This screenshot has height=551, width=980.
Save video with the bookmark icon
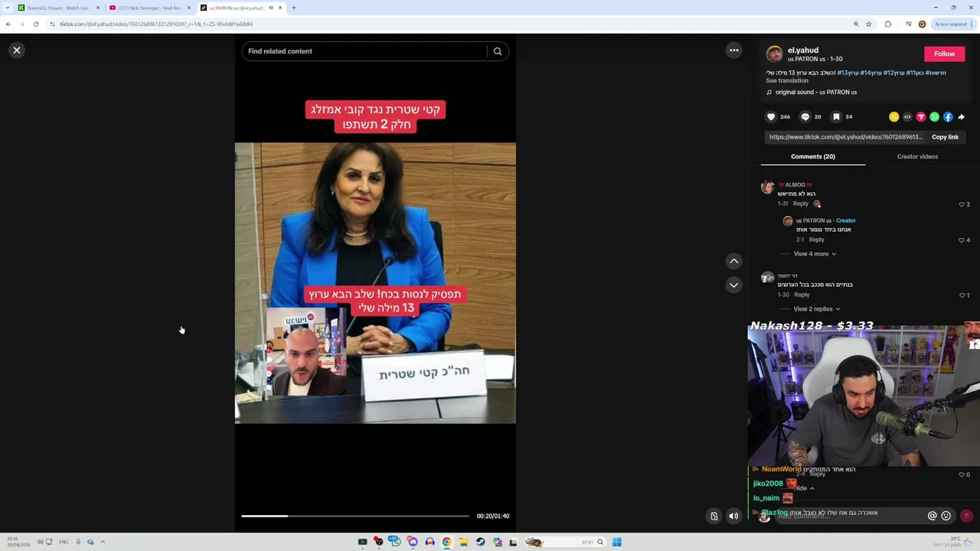click(836, 117)
